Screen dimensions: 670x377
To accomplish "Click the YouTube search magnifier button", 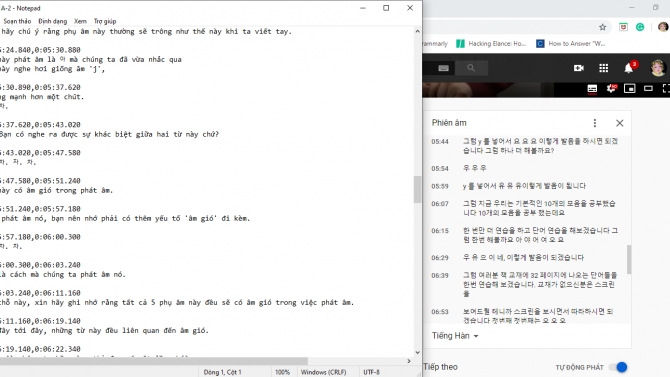I will pos(471,68).
